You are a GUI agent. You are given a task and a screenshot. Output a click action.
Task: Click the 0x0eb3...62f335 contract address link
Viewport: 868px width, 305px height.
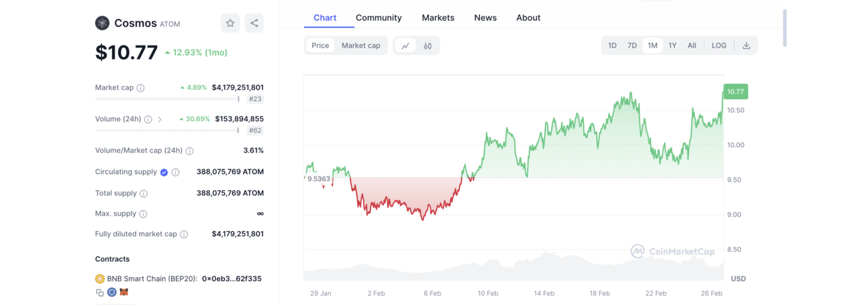pyautogui.click(x=232, y=279)
